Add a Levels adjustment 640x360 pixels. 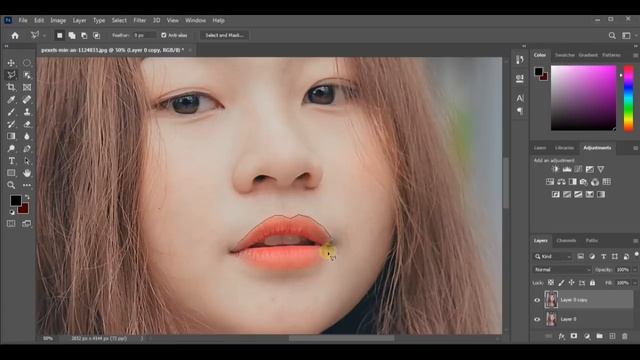[567, 169]
